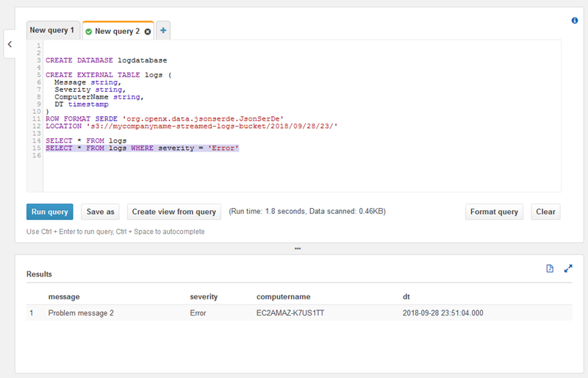This screenshot has width=588, height=378.
Task: Expand Results panel to full screen
Action: [568, 269]
